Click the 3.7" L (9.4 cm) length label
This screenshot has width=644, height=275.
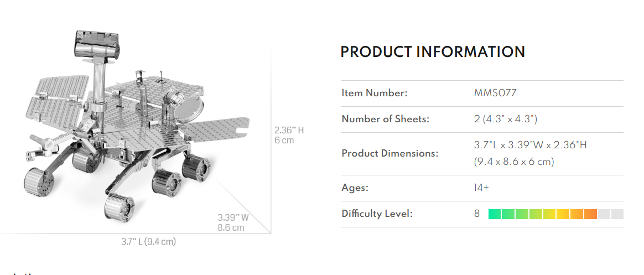tap(148, 241)
